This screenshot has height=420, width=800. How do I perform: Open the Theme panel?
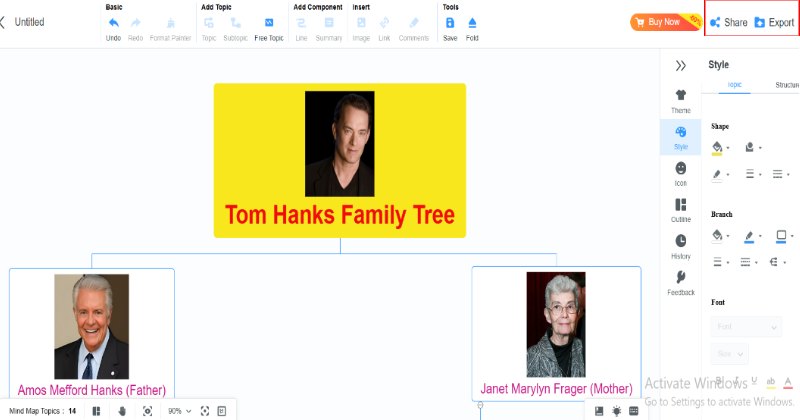click(681, 101)
